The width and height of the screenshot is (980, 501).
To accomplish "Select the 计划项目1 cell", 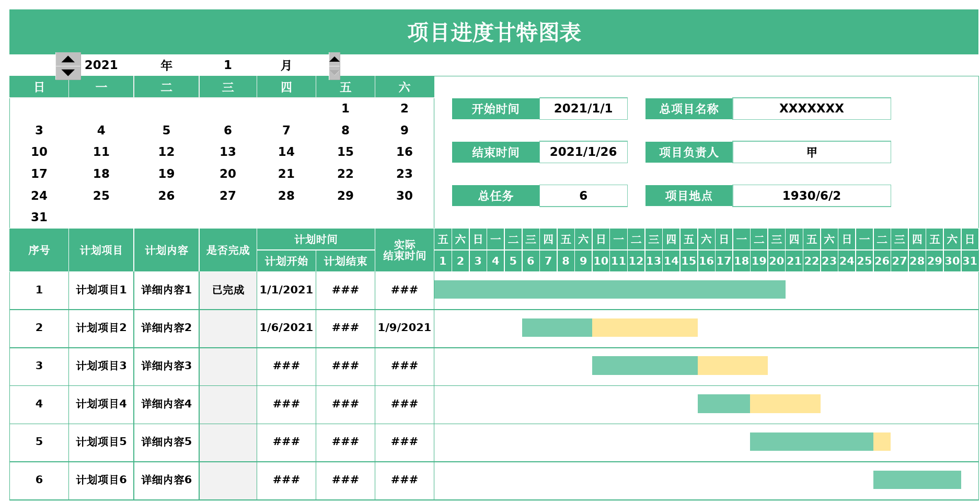I will pyautogui.click(x=101, y=290).
